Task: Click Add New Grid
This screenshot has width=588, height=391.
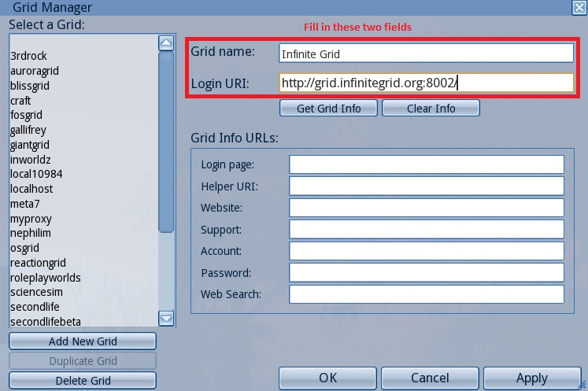Action: 83,341
